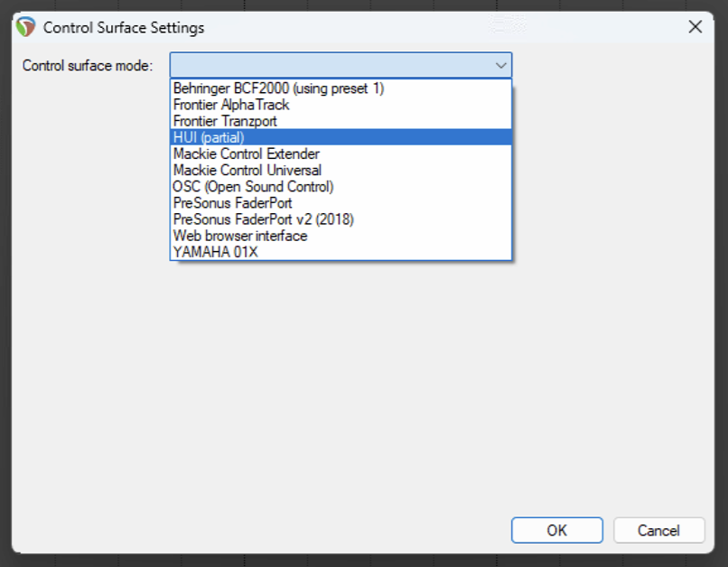
Task: Confirm settings with the OK button
Action: point(556,530)
